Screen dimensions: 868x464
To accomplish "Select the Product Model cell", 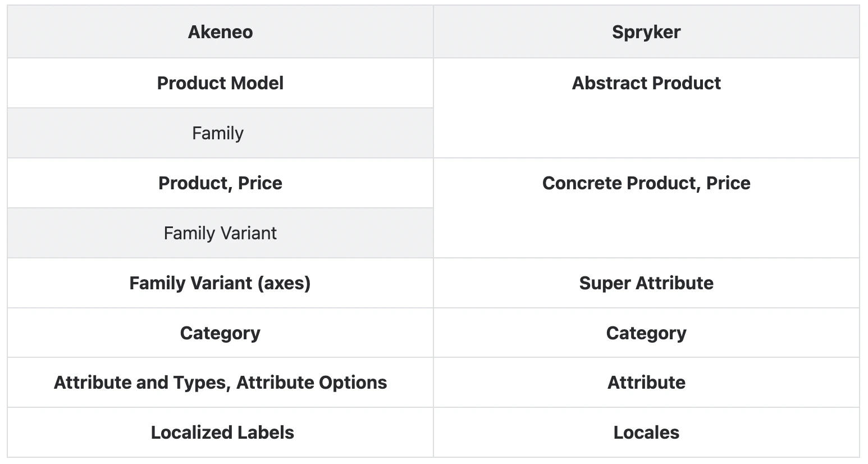I will [220, 83].
